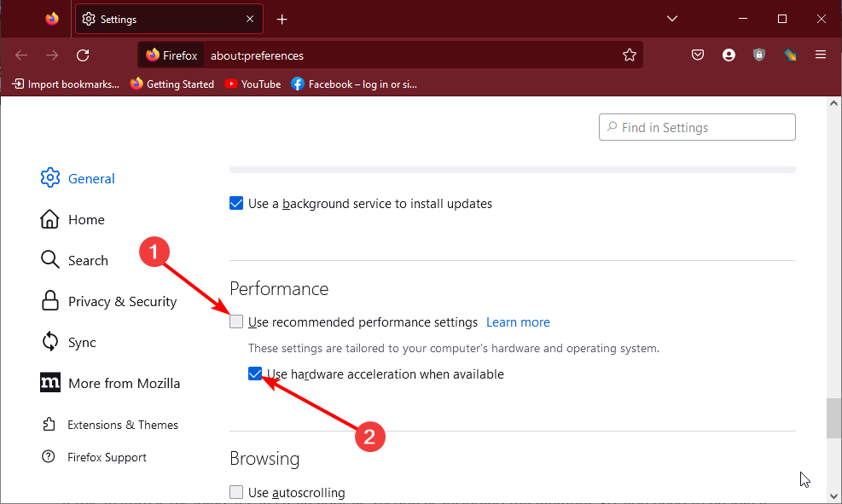Click the scrollbar down arrow
The height and width of the screenshot is (504, 842).
[x=833, y=496]
